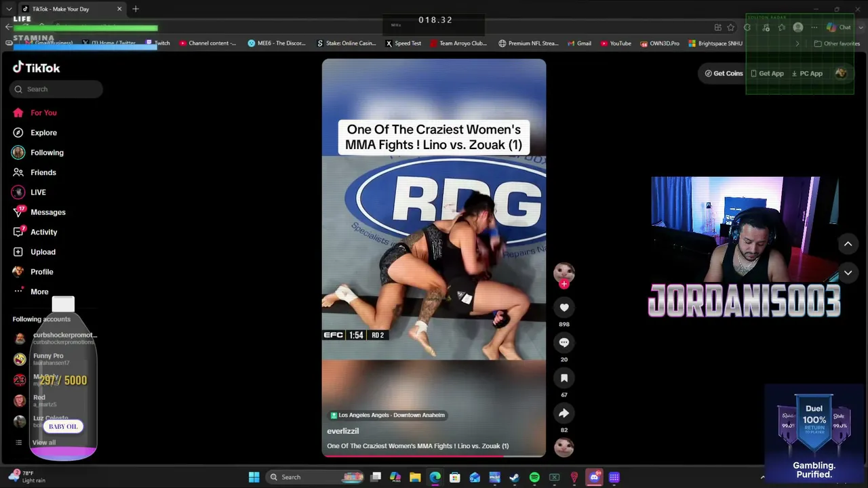Click View all following accounts
The width and height of the screenshot is (868, 488).
tap(37, 443)
